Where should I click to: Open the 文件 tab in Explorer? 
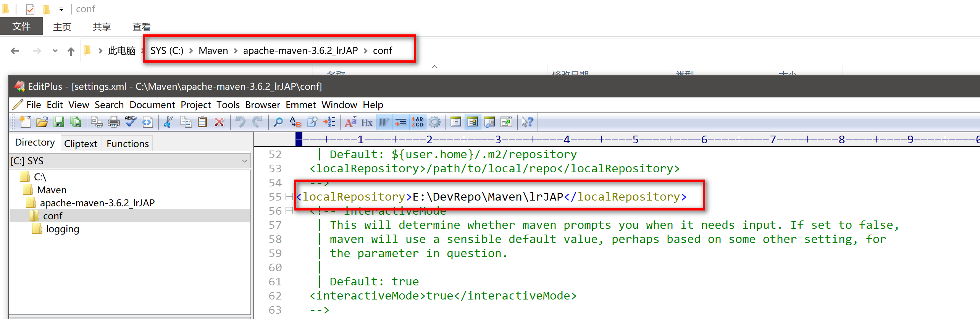coord(21,26)
